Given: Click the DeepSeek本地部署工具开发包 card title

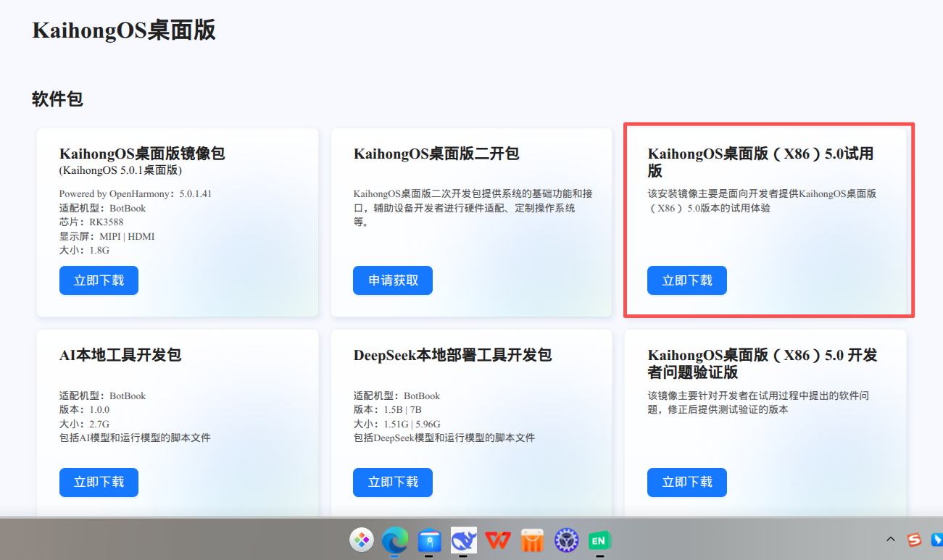Looking at the screenshot, I should tap(453, 355).
